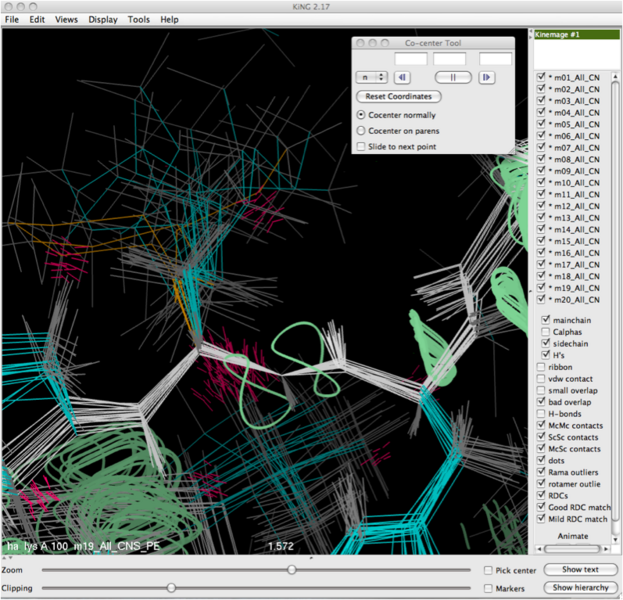Click the Reset Coordinates button
The width and height of the screenshot is (623, 600).
click(x=398, y=96)
